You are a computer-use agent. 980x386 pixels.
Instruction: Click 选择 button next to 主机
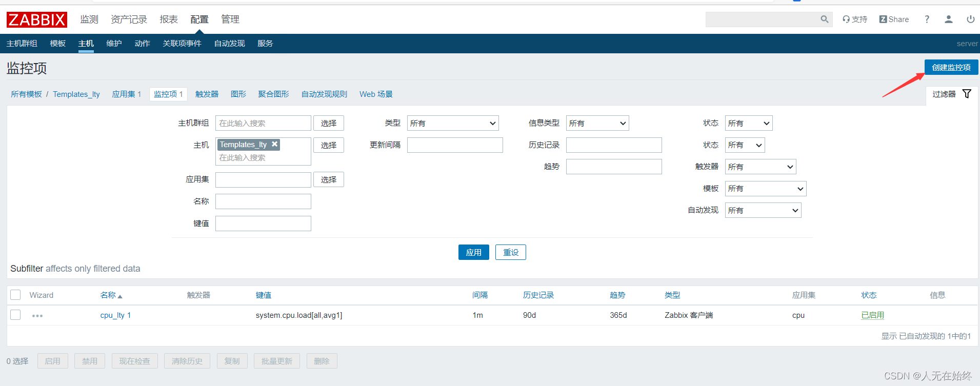click(329, 145)
